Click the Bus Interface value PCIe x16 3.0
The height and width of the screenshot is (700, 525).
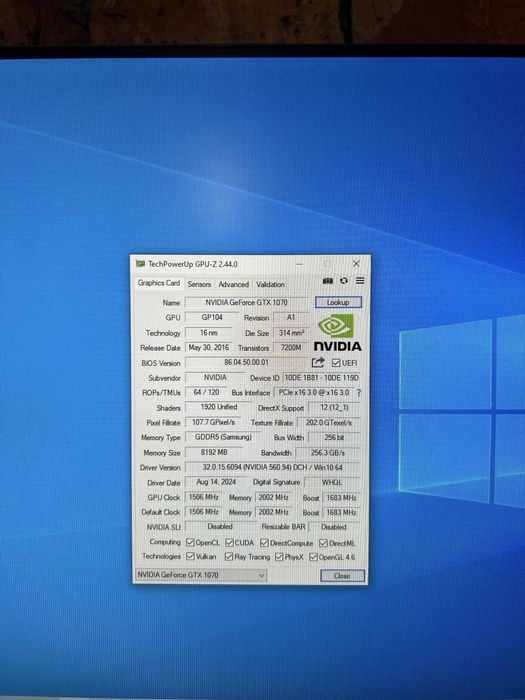(x=314, y=392)
